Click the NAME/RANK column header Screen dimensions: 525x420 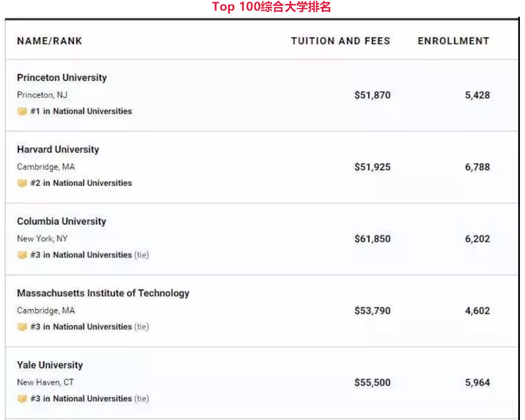(49, 41)
